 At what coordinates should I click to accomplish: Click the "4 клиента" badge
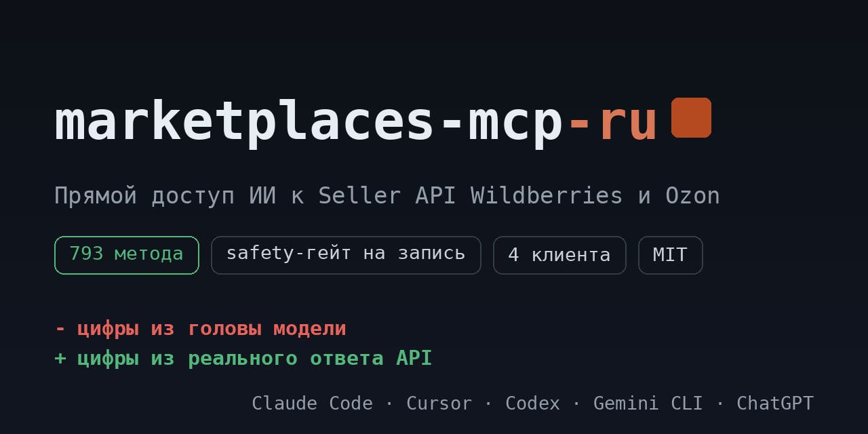point(559,255)
